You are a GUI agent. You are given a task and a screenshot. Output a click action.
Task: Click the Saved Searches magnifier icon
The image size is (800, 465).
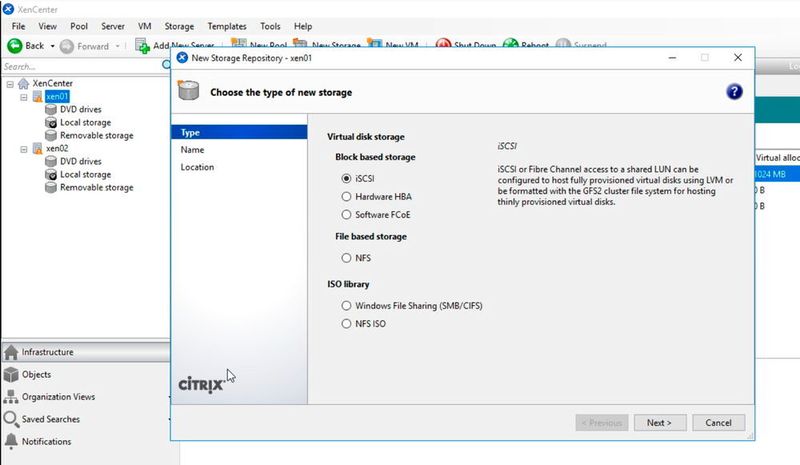[x=11, y=419]
